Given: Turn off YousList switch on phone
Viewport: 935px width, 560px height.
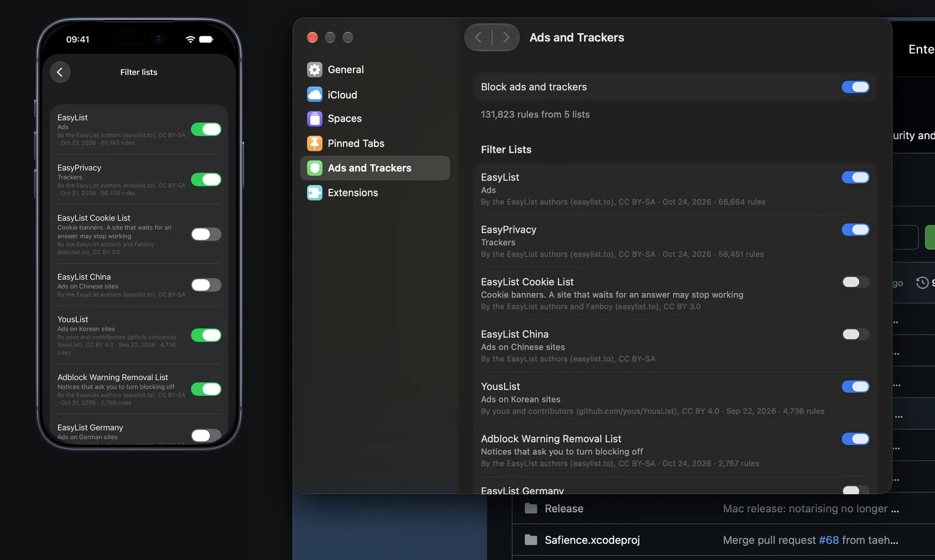Looking at the screenshot, I should (206, 335).
